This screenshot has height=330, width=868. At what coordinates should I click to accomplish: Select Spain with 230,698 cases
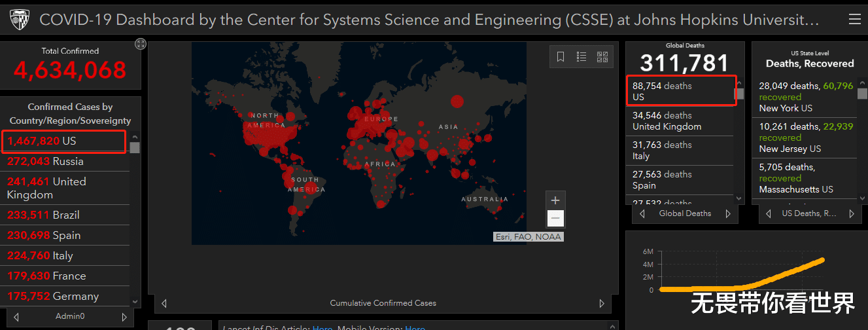point(65,235)
